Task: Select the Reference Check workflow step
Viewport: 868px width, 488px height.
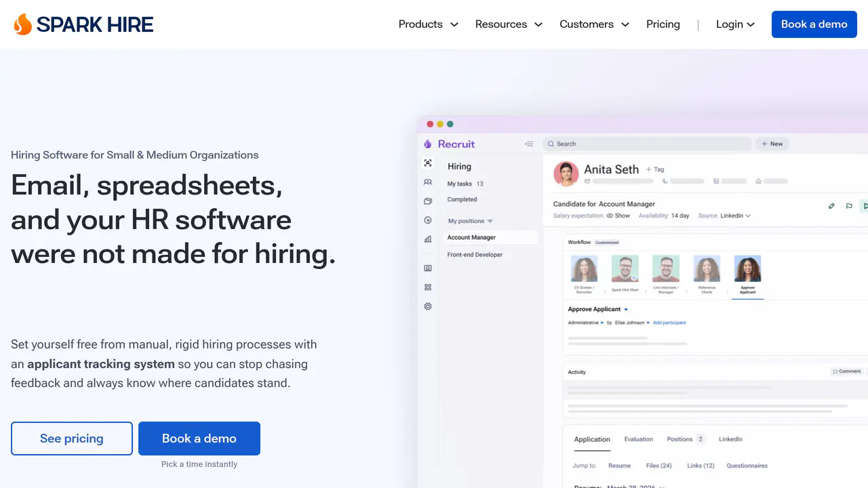Action: pyautogui.click(x=707, y=274)
